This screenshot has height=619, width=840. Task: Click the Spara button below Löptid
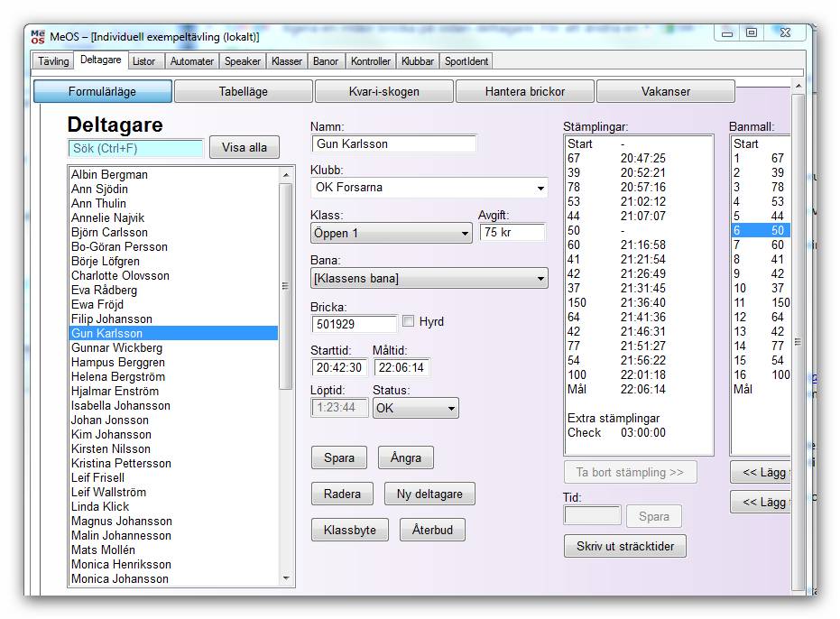pos(339,457)
